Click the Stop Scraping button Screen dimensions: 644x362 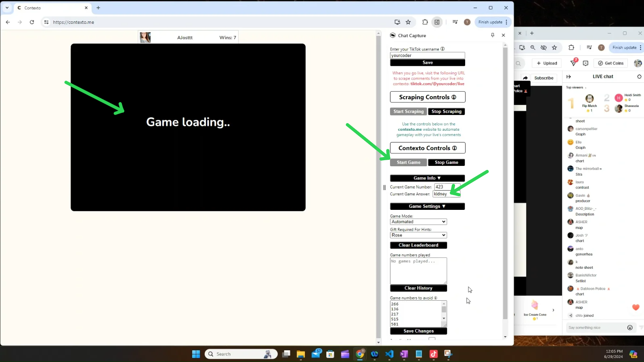coord(447,111)
